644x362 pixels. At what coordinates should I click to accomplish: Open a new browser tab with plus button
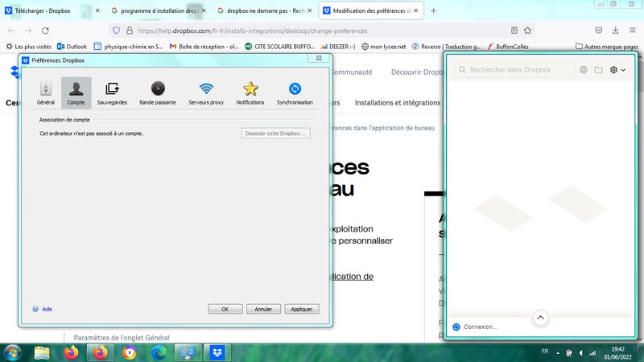[433, 10]
